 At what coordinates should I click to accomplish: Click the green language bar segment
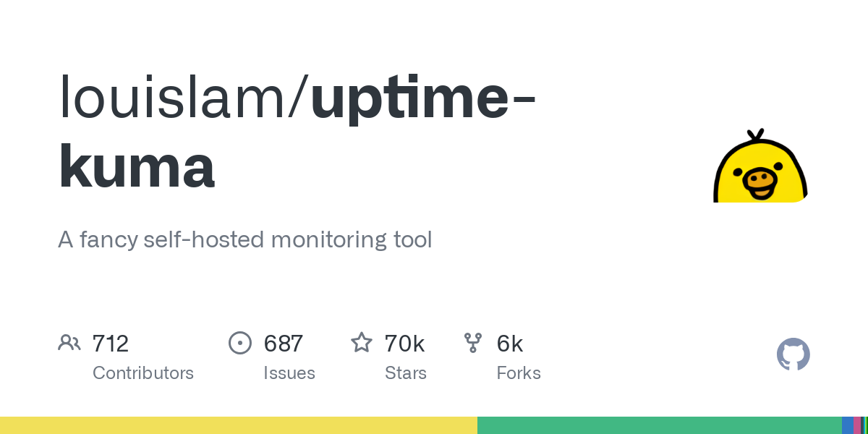[x=660, y=425]
